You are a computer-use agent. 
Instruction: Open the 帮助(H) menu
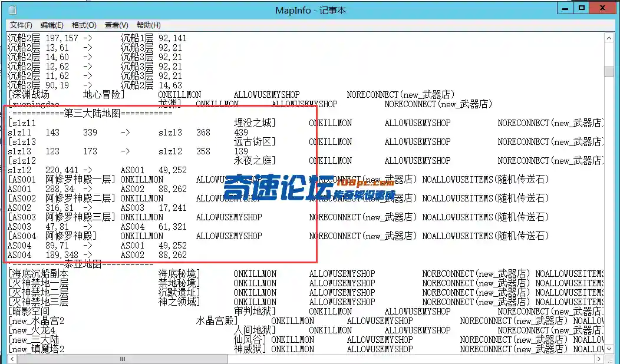pyautogui.click(x=149, y=25)
